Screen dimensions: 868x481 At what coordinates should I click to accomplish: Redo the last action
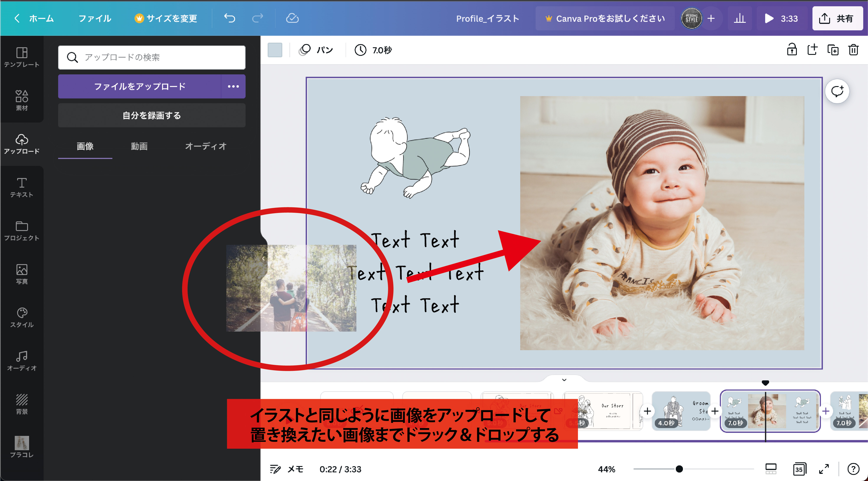(x=258, y=18)
